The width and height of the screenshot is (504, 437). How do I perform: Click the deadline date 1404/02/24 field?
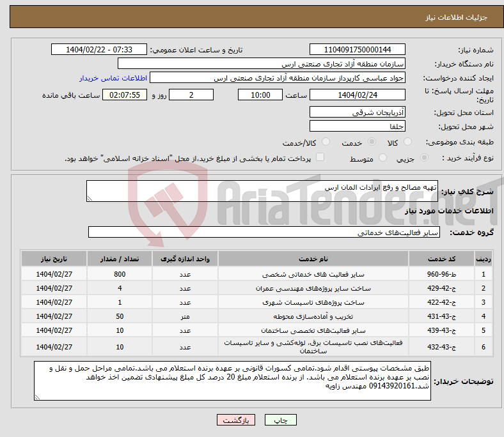point(357,95)
